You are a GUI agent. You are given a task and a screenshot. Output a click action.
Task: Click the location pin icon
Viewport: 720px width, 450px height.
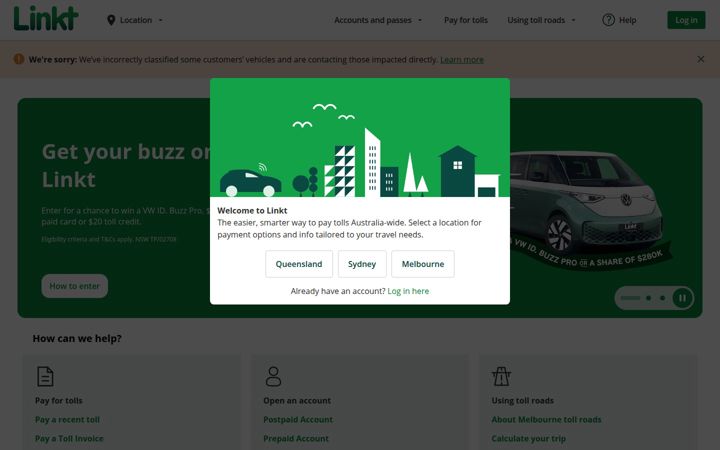pyautogui.click(x=111, y=20)
